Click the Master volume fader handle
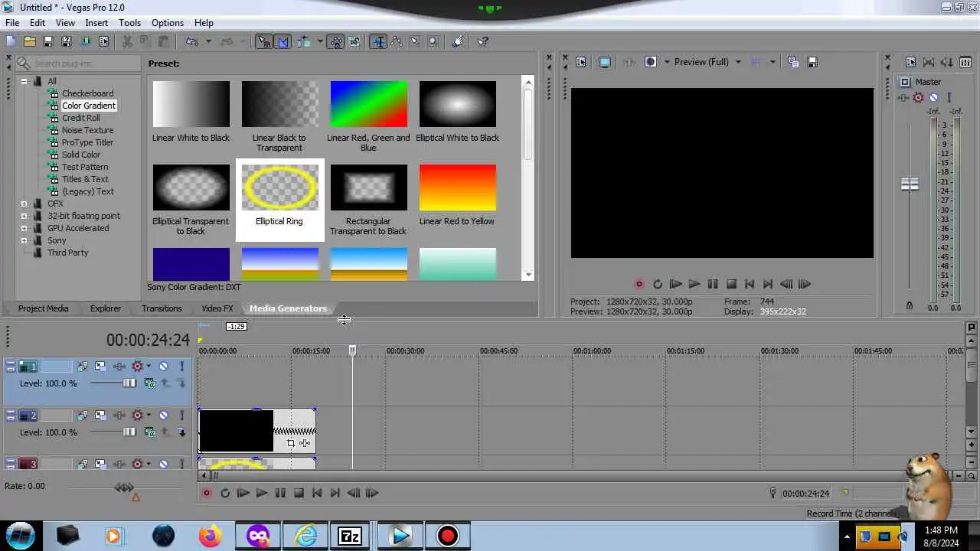Screen dimensions: 980x551 (x=910, y=184)
